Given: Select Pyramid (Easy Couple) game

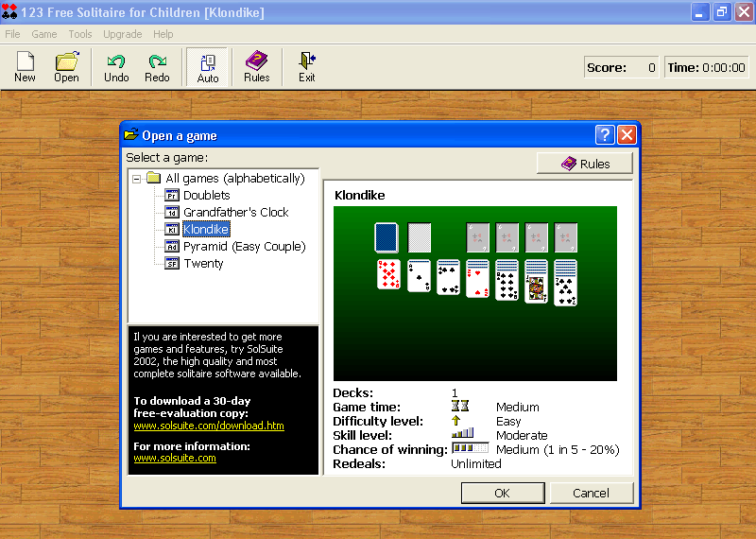Looking at the screenshot, I should [245, 247].
